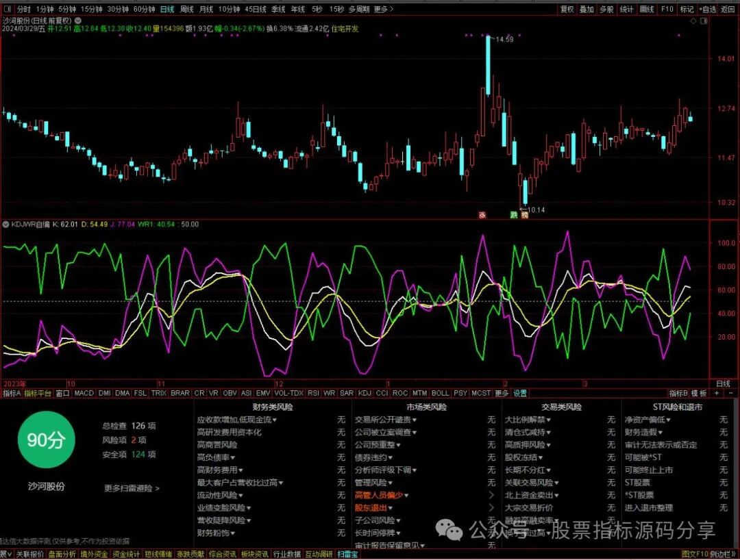This screenshot has height=560, width=740.
Task: Open the cyan 设置 indicator settings
Action: coord(520,393)
